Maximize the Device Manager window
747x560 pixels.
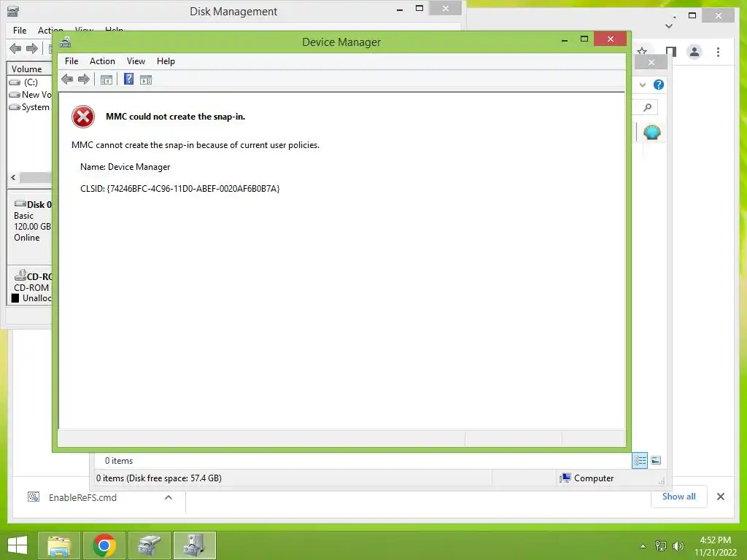[x=584, y=39]
